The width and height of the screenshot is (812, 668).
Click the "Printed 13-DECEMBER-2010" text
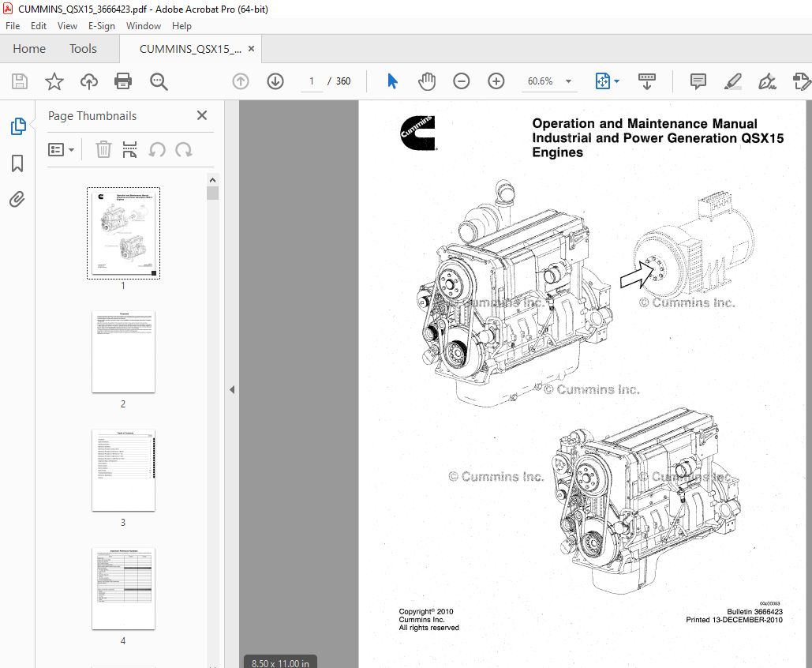click(x=735, y=620)
